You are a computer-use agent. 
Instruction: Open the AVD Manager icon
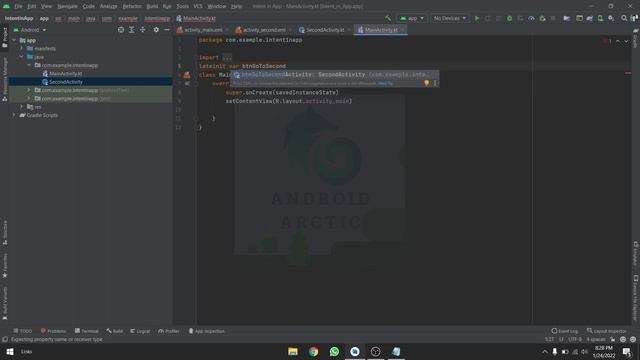click(x=600, y=18)
